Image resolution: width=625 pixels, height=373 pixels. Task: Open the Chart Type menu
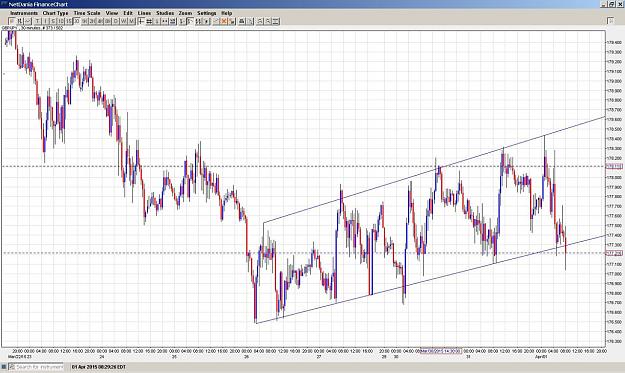(55, 13)
